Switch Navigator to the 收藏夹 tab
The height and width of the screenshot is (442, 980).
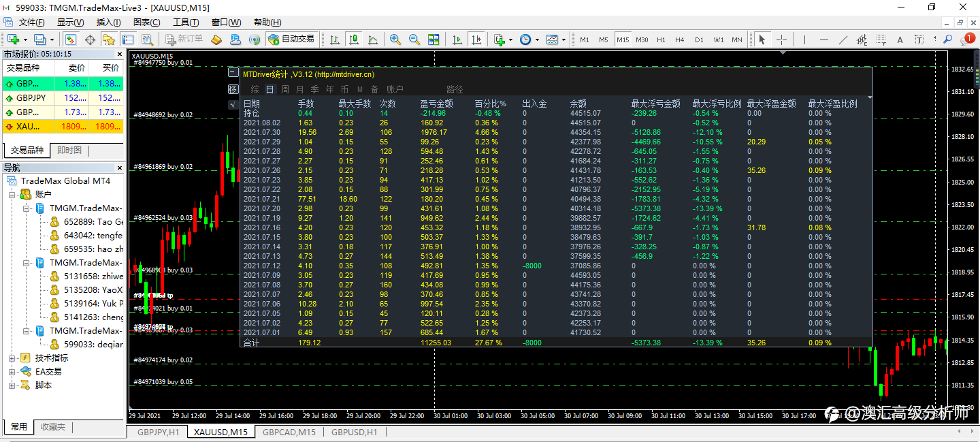53,427
